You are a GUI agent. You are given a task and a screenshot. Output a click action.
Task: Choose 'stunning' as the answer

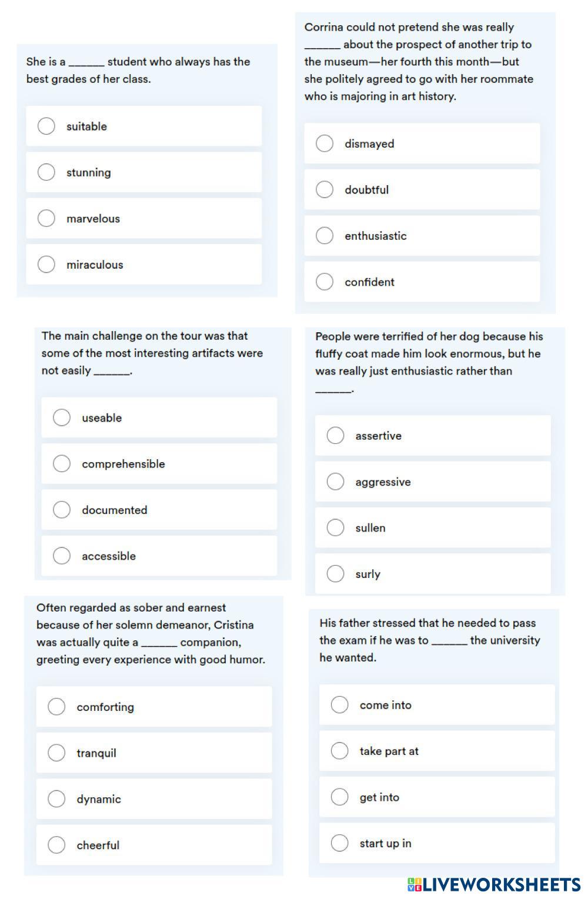[46, 172]
